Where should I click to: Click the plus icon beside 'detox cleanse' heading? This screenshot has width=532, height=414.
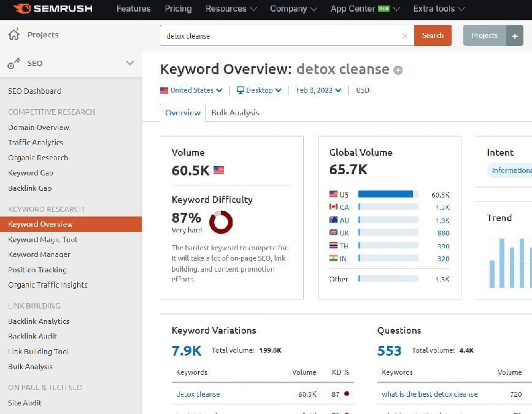(398, 69)
